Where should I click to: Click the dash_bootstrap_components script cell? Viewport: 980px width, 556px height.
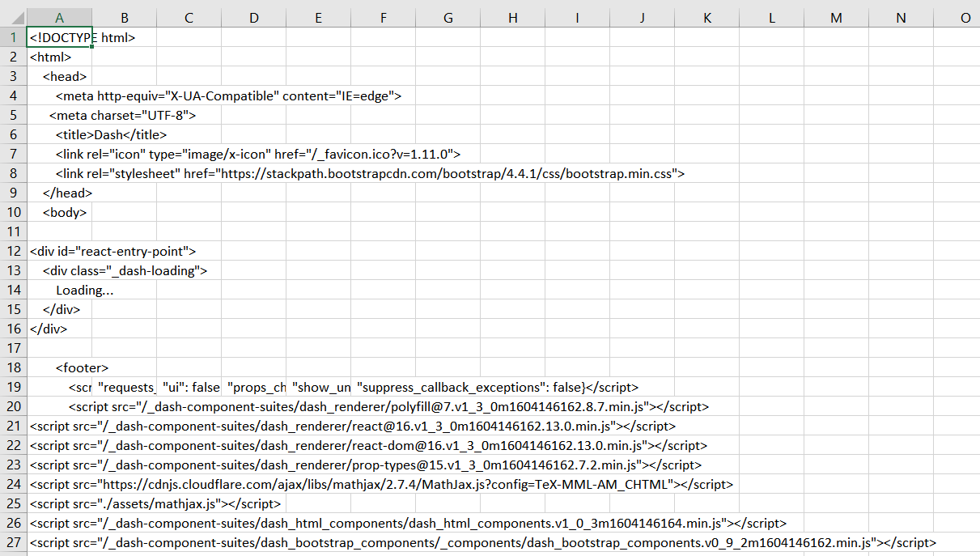pyautogui.click(x=60, y=542)
